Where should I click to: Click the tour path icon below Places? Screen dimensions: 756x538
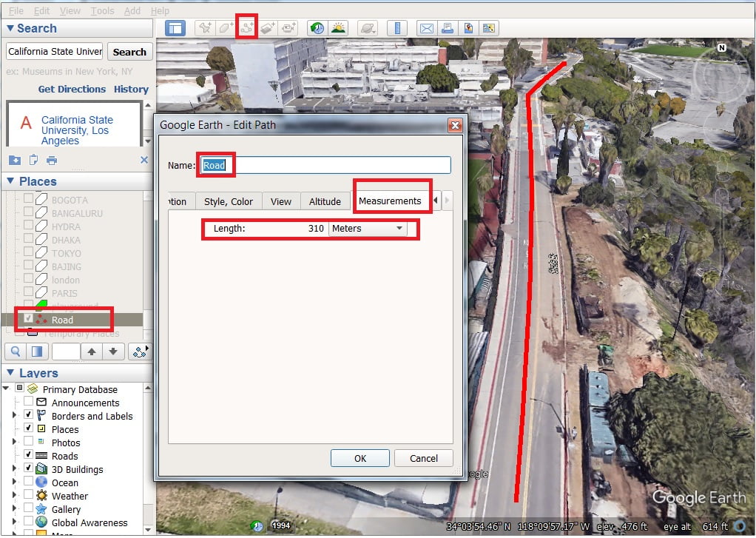140,352
